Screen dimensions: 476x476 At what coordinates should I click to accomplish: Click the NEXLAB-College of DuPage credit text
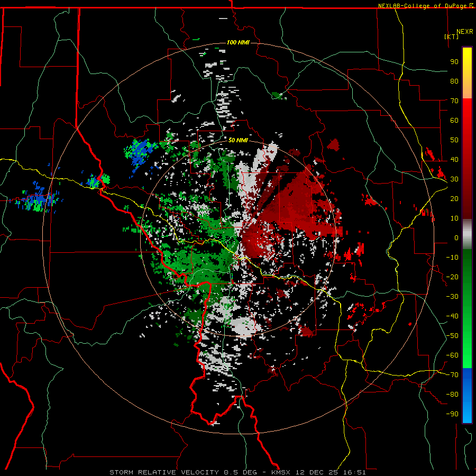pyautogui.click(x=425, y=6)
